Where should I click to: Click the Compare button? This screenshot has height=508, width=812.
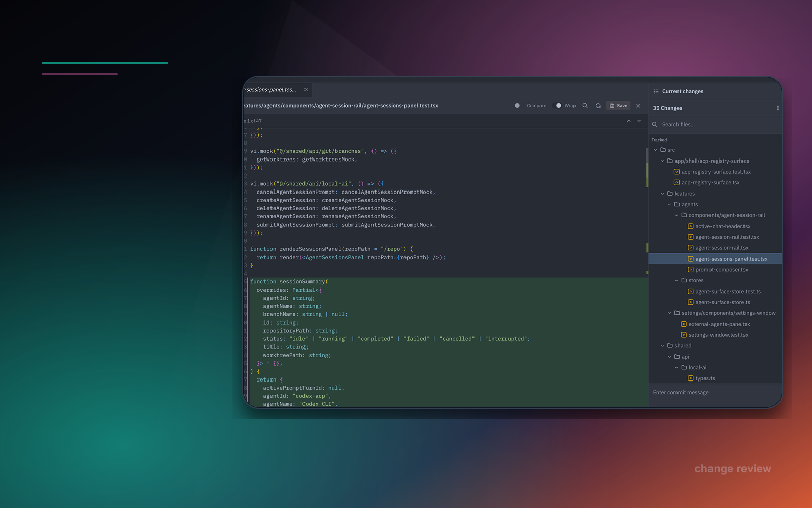pos(536,106)
